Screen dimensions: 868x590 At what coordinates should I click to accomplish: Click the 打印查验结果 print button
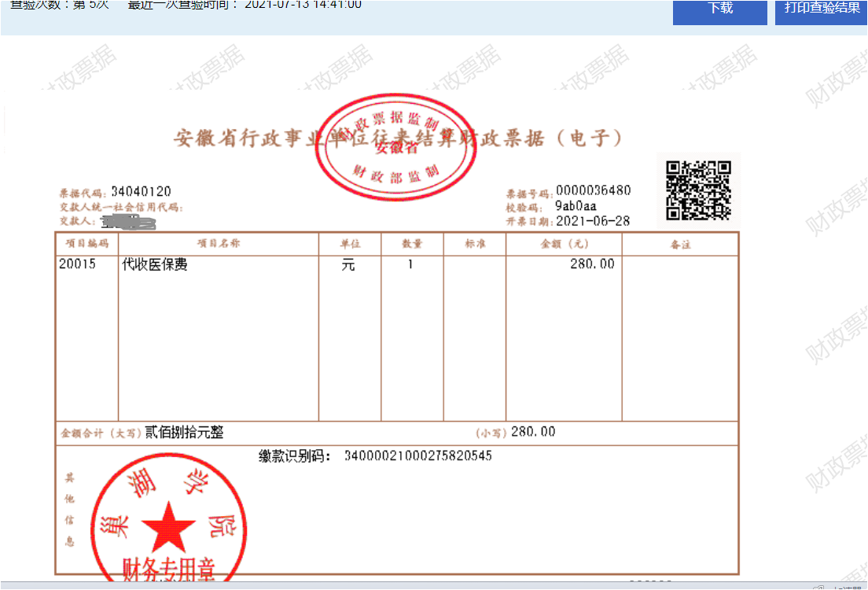[x=821, y=9]
